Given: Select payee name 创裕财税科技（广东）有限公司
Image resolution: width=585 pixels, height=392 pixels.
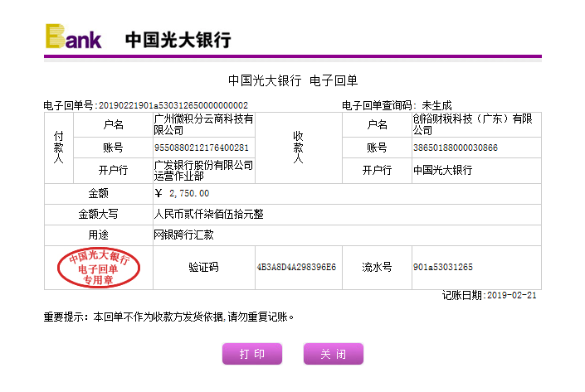Looking at the screenshot, I should (473, 124).
